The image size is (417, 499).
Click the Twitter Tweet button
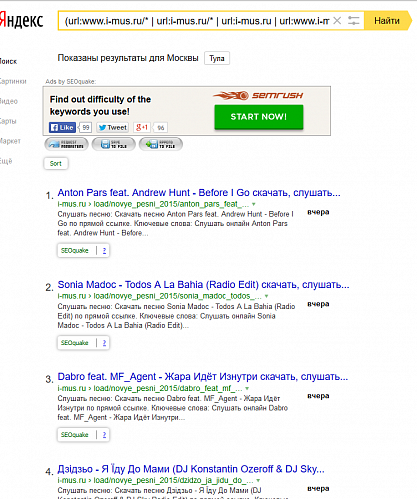click(x=112, y=127)
